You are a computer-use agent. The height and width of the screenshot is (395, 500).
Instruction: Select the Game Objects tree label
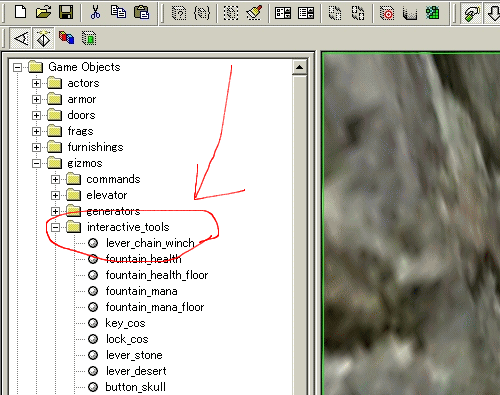point(84,67)
